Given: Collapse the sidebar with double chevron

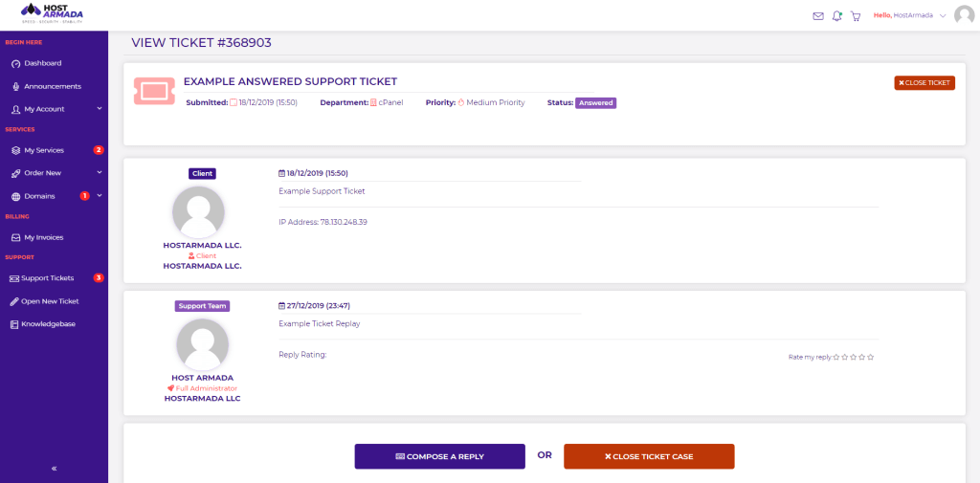Looking at the screenshot, I should (x=54, y=468).
